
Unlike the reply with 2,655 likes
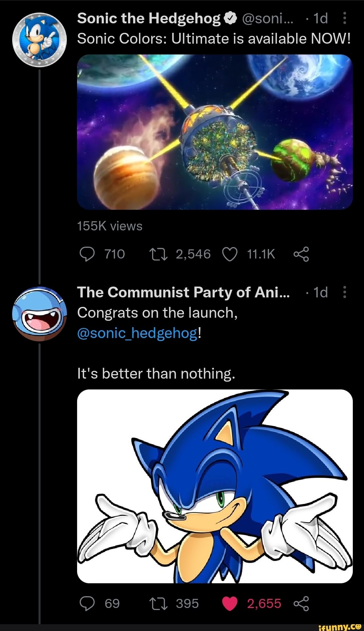coord(230,604)
